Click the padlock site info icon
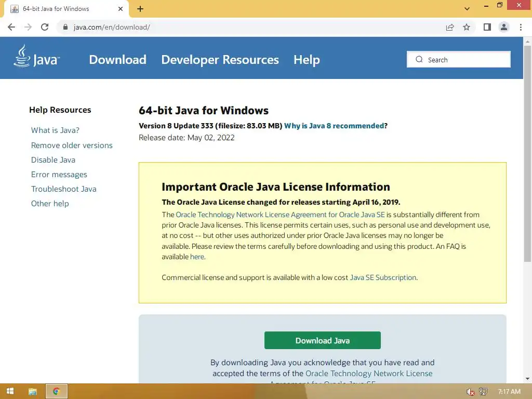532x399 pixels. 65,27
